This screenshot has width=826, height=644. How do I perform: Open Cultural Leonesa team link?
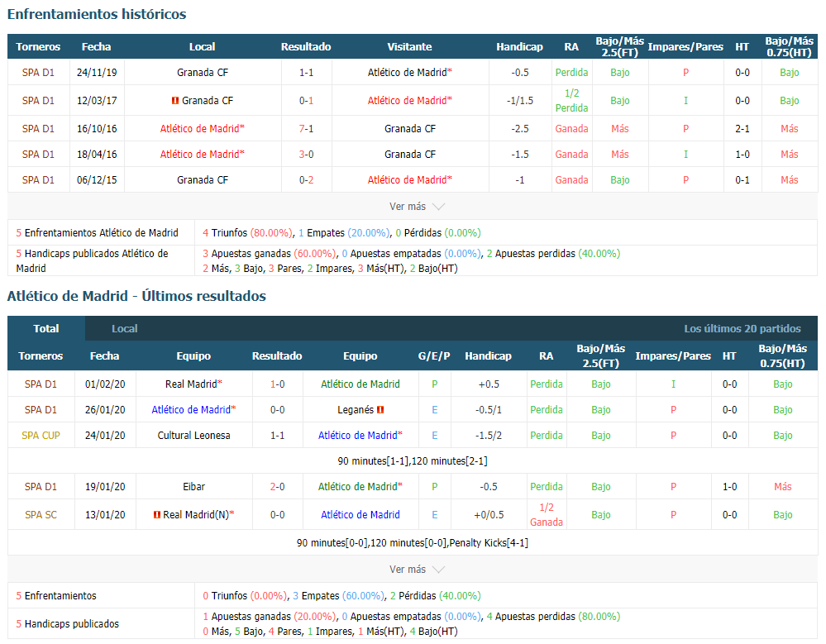coord(193,436)
